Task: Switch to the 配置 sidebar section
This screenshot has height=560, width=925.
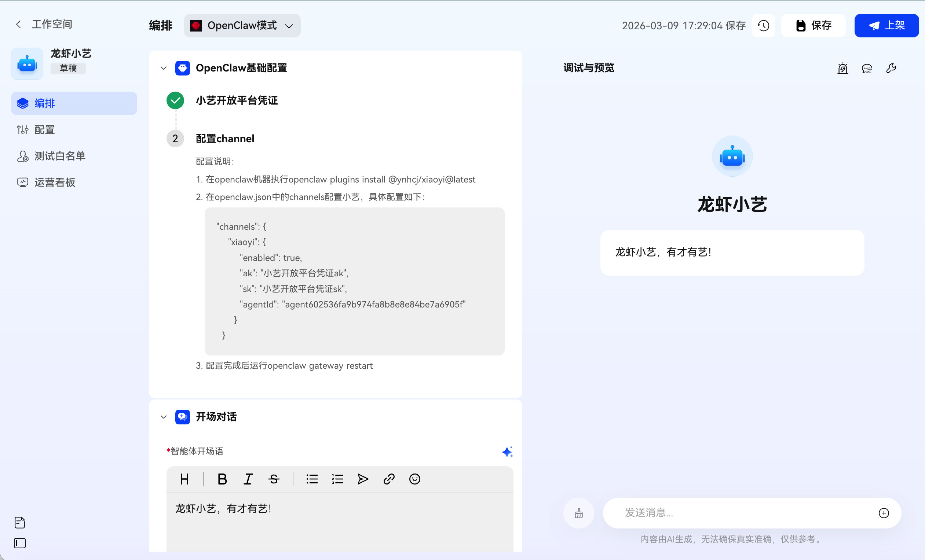Action: tap(44, 129)
